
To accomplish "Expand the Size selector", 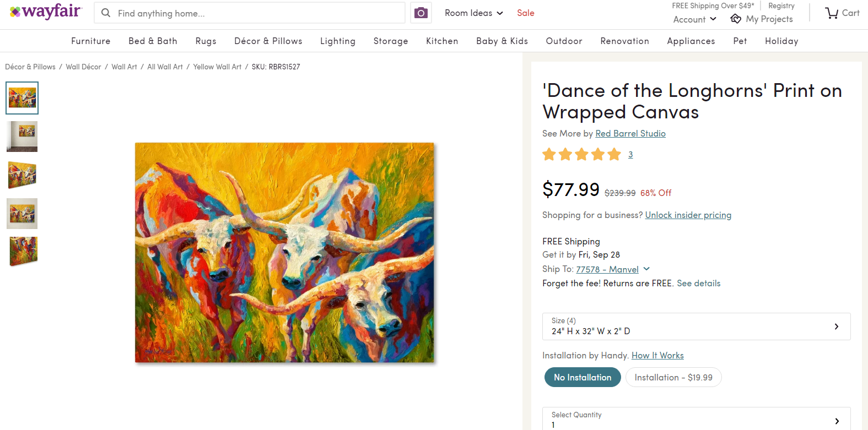I will 697,326.
